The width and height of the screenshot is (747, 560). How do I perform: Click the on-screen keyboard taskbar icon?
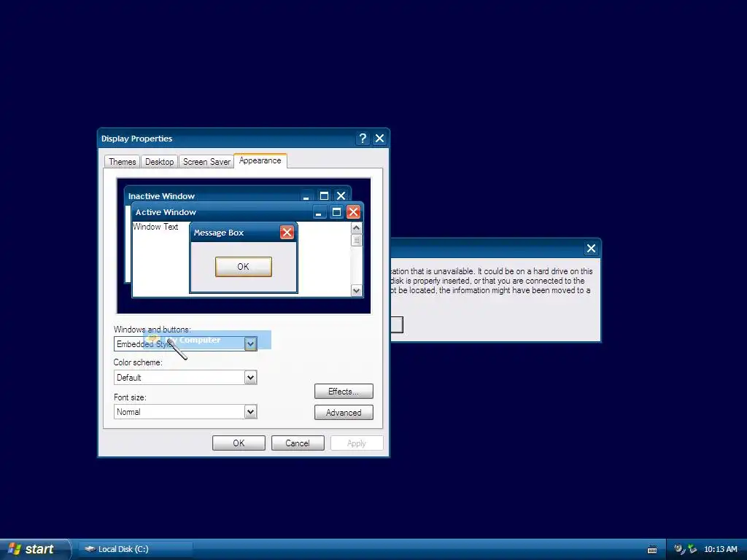pos(652,550)
